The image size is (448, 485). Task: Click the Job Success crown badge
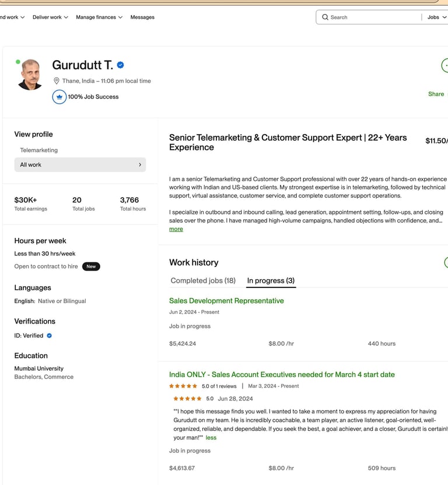click(59, 97)
